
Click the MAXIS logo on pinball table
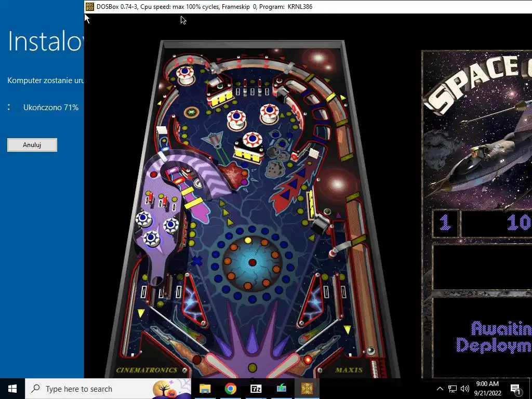[x=349, y=370]
